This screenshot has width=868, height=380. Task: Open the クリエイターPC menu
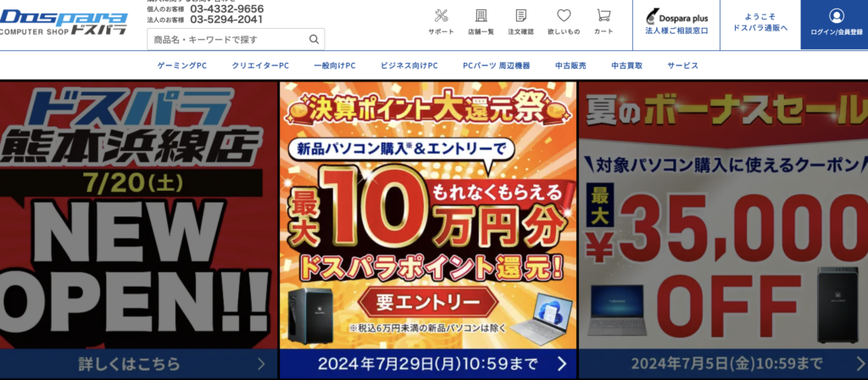coord(260,65)
